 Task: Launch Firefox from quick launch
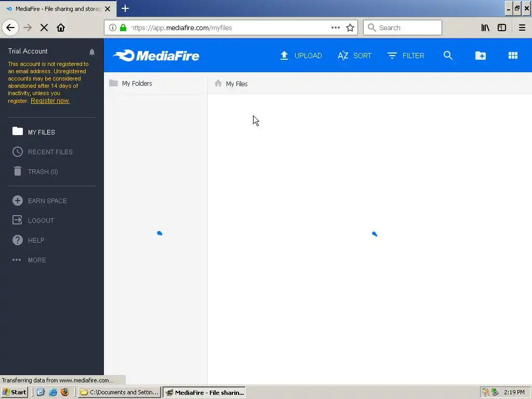coord(65,392)
